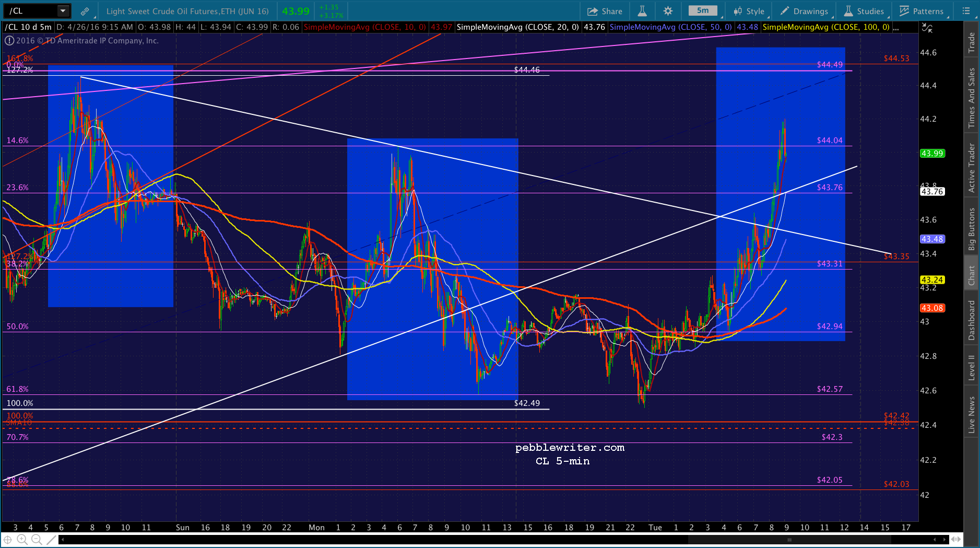Image resolution: width=980 pixels, height=548 pixels.
Task: Click the zoom out magnifier icon
Action: tap(36, 540)
